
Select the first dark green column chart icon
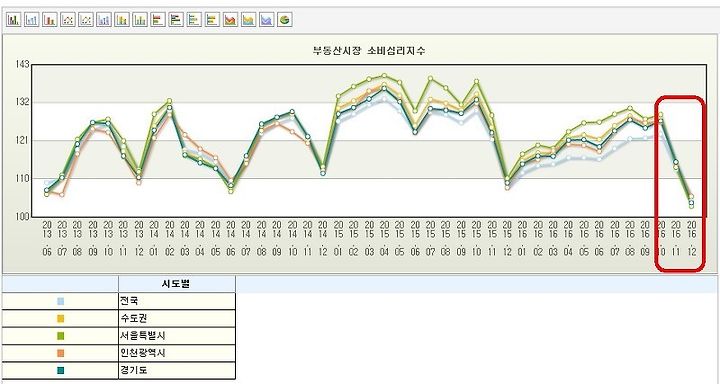14,20
